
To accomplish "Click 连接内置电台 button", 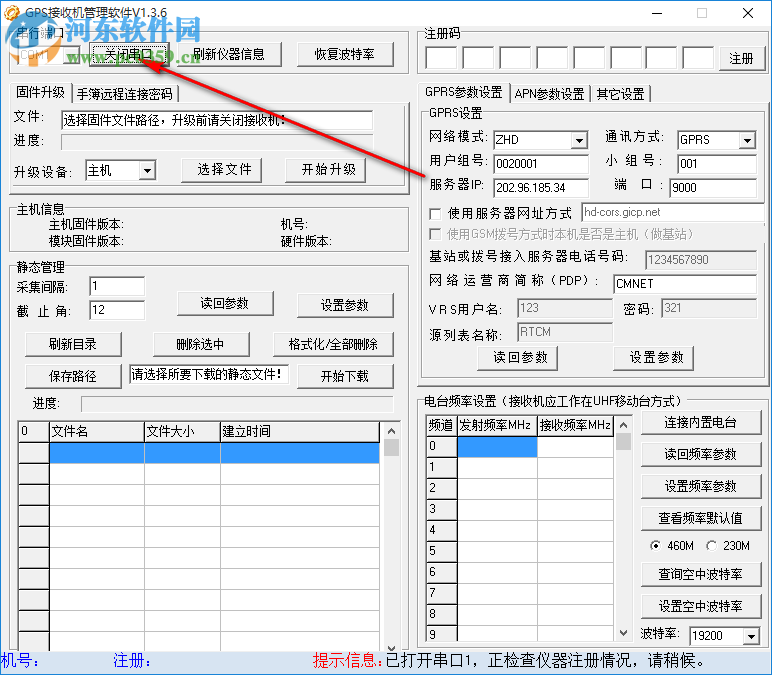I will 701,423.
